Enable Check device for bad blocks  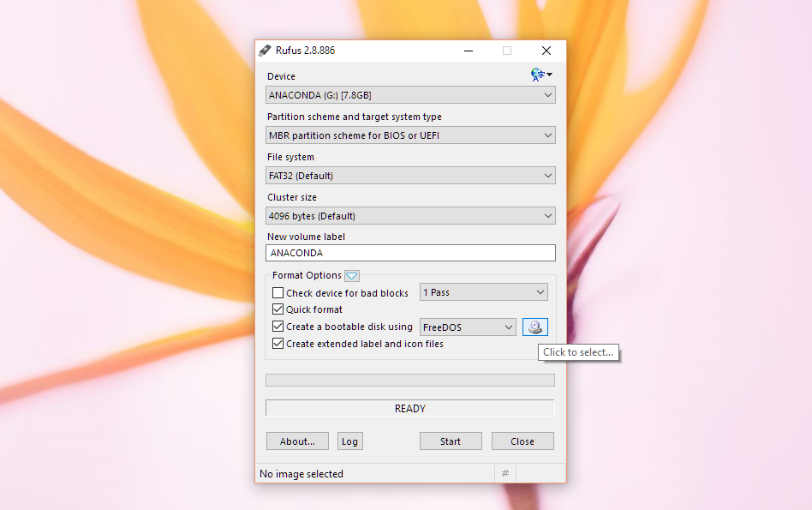278,292
